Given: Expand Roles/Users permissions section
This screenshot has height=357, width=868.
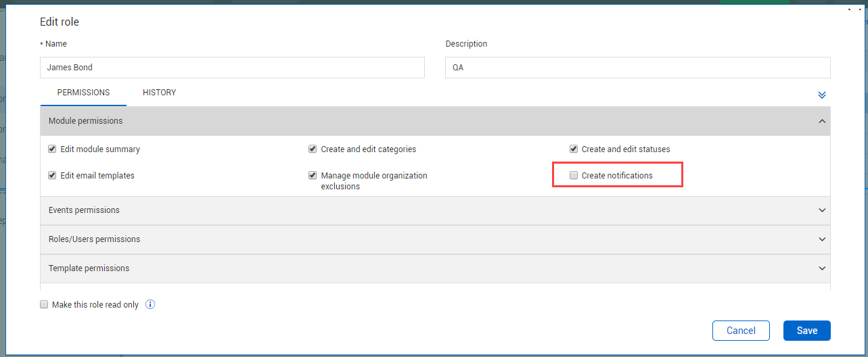Looking at the screenshot, I should 822,239.
